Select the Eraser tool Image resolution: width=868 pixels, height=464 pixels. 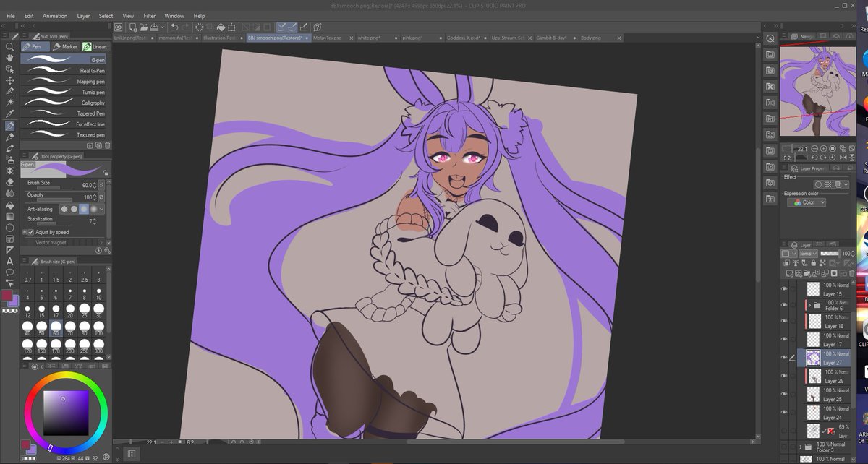9,182
